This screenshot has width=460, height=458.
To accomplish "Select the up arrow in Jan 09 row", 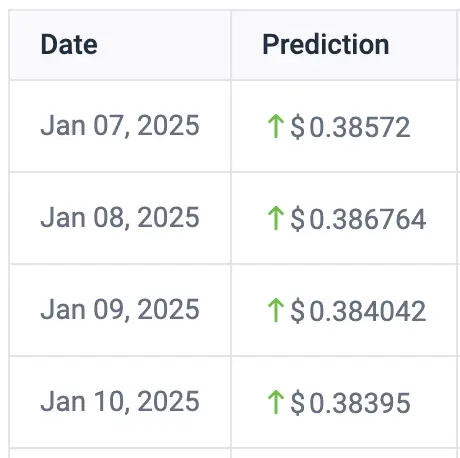I will 276,310.
